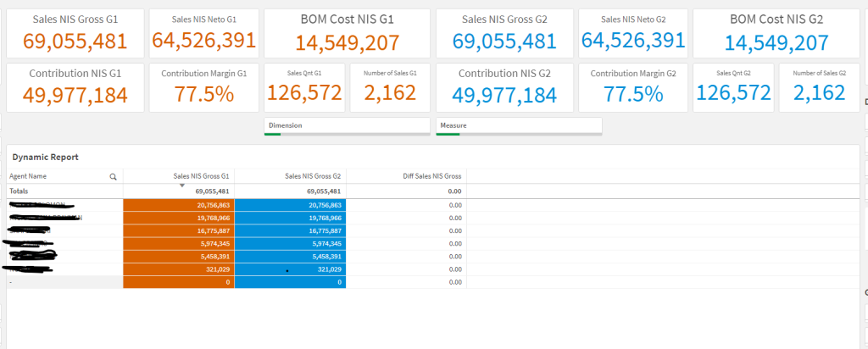This screenshot has height=349, width=868.
Task: Click the blue cell 321,029
Action: point(291,269)
